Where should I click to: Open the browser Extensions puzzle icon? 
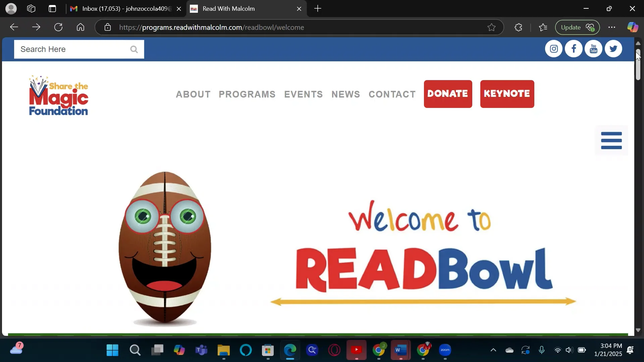[x=519, y=27]
